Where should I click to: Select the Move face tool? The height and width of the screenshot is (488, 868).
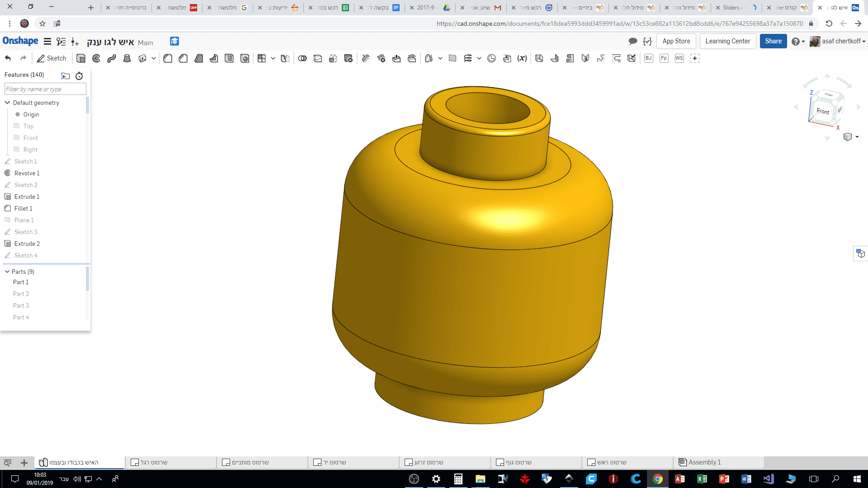(x=396, y=58)
